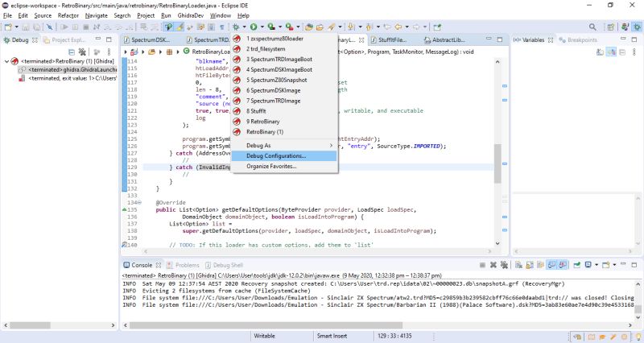Open the Run launch history dropdown arrow

pyautogui.click(x=262, y=27)
